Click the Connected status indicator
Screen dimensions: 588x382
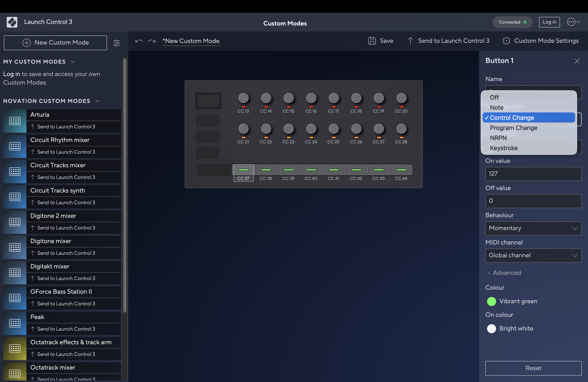click(x=512, y=22)
